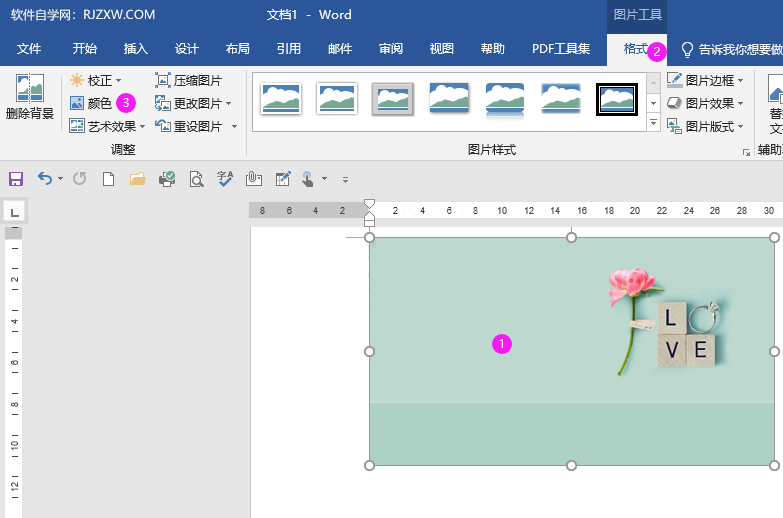This screenshot has height=518, width=783.
Task: Expand the Artistic Effects (艺术效果) dropdown
Action: tap(142, 127)
